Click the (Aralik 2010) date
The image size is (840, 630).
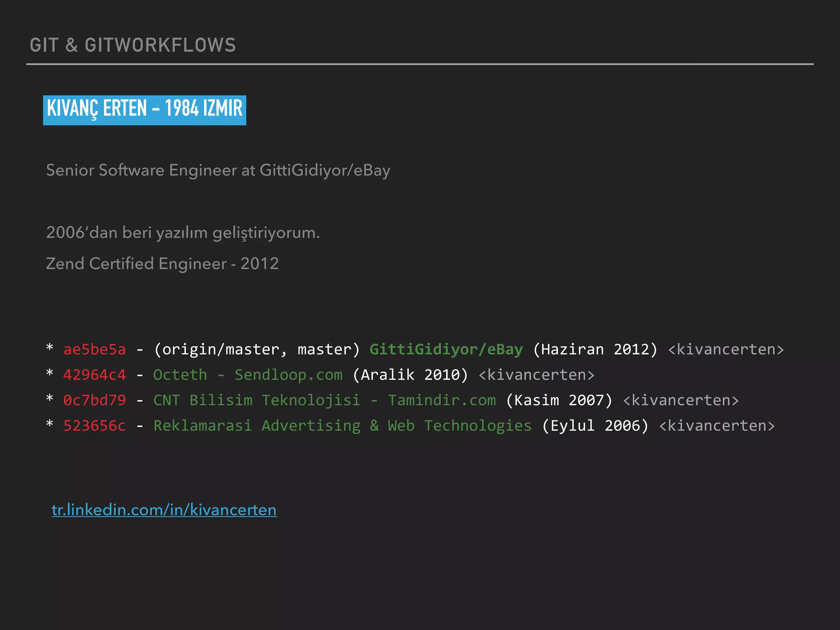(x=410, y=375)
